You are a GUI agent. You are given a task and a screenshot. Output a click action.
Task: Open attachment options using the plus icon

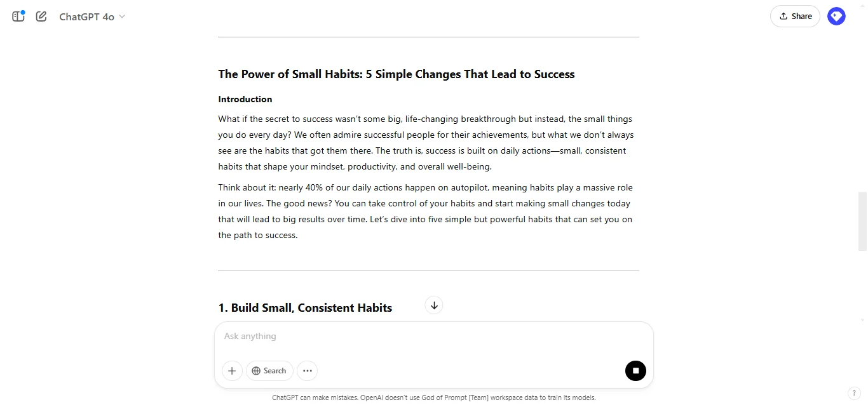(232, 371)
